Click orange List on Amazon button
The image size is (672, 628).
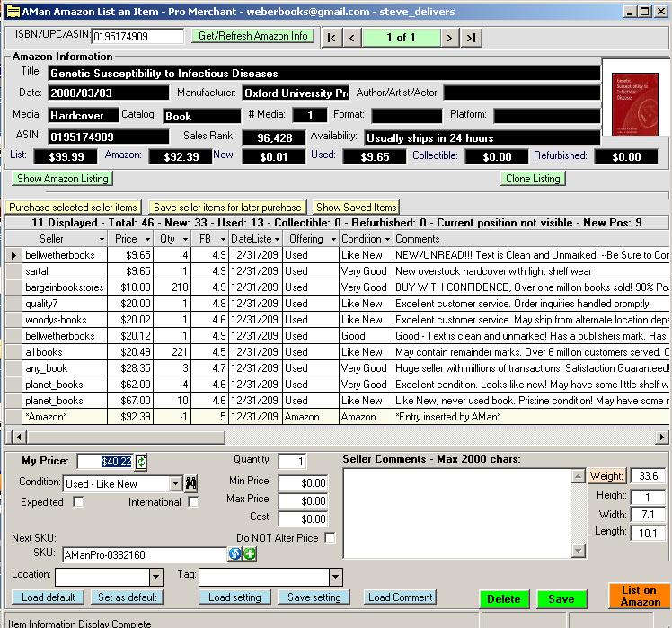pyautogui.click(x=640, y=596)
